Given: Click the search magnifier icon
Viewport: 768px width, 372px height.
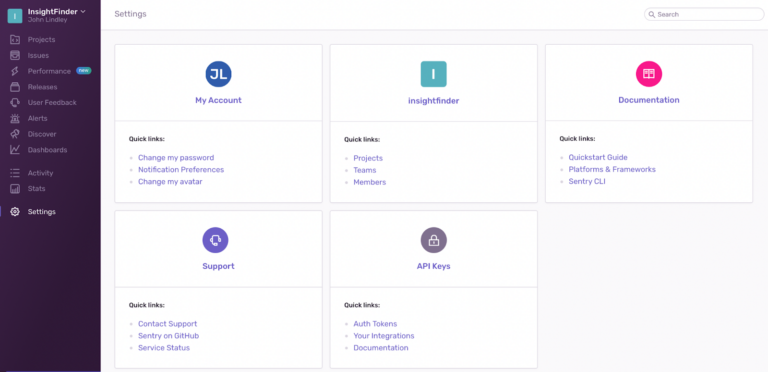Looking at the screenshot, I should (652, 15).
